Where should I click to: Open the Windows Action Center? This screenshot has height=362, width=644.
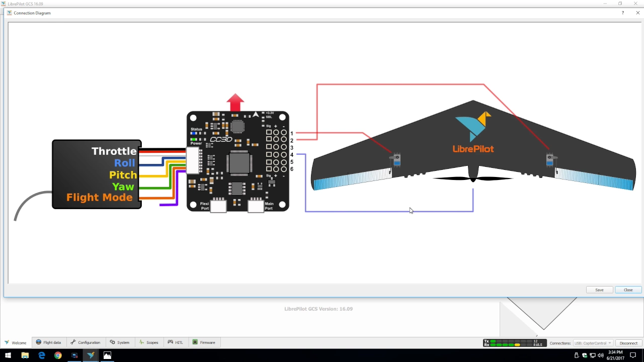point(633,355)
